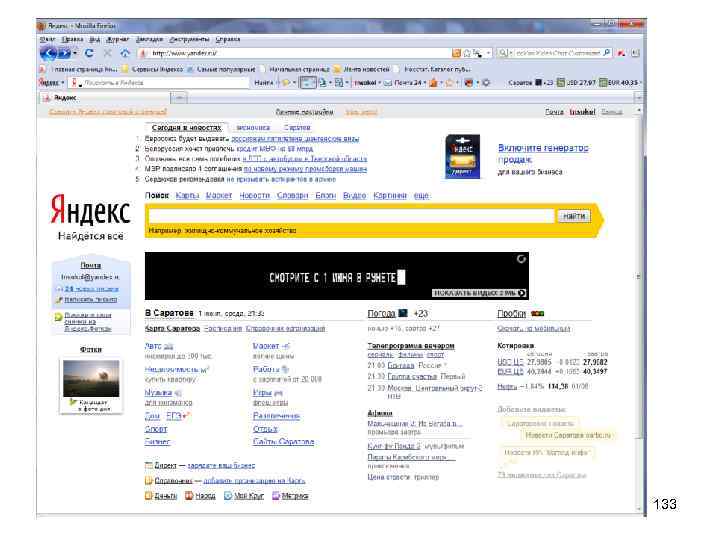The image size is (720, 540).
Task: Click the Саратов weather +23 toolbar indicator
Action: [530, 83]
